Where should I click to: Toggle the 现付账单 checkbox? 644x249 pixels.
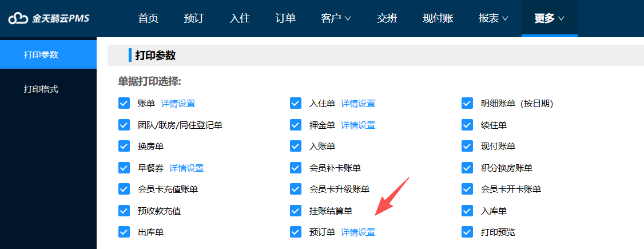pos(467,146)
